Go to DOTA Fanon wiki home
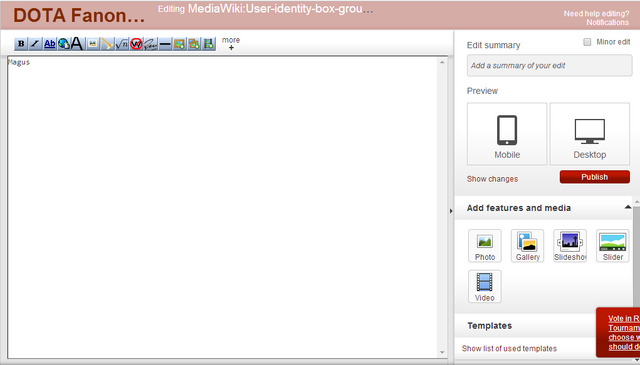 click(x=79, y=16)
